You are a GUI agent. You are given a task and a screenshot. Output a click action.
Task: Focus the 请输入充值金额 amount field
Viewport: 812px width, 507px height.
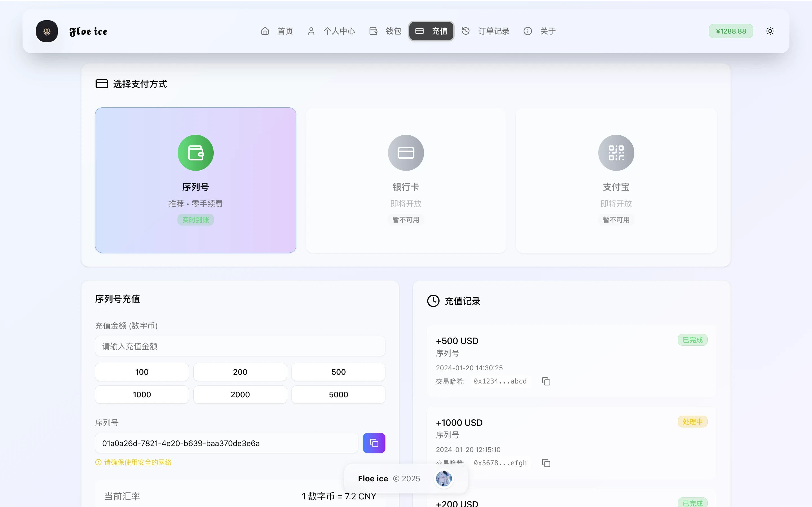coord(240,346)
